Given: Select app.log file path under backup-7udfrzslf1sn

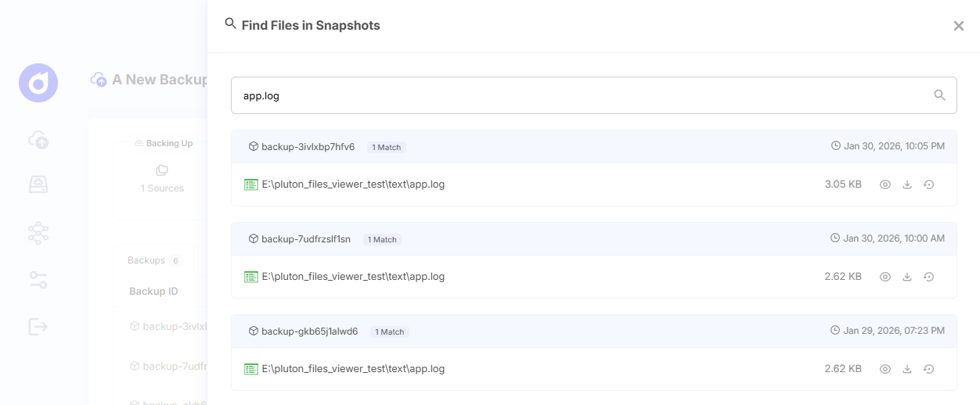Looking at the screenshot, I should click(353, 277).
